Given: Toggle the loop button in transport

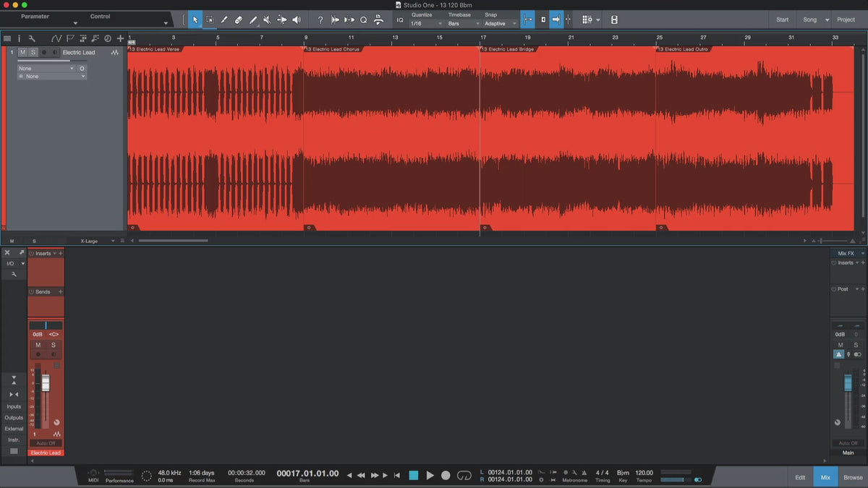Looking at the screenshot, I should click(464, 475).
